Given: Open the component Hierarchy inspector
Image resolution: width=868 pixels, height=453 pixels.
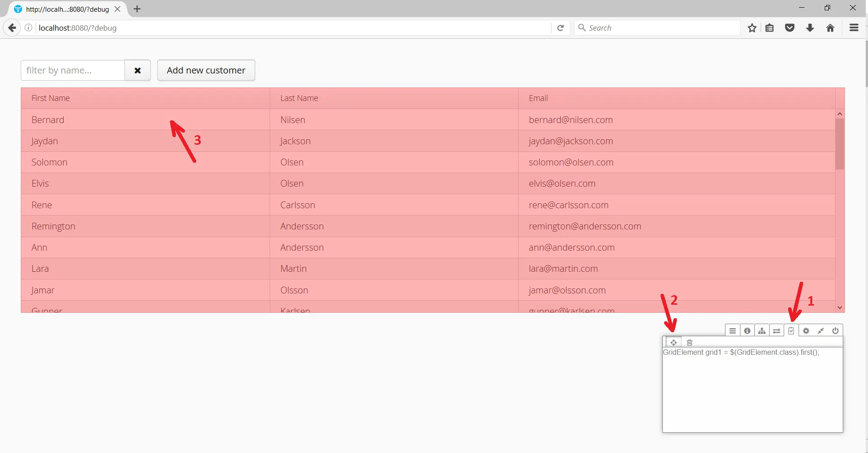Looking at the screenshot, I should click(x=762, y=330).
